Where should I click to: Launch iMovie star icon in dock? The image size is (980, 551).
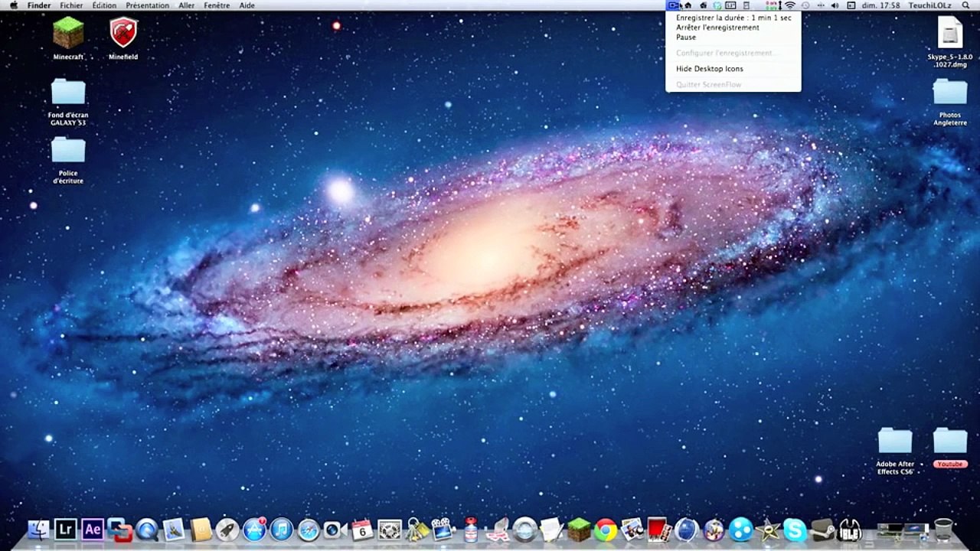pyautogui.click(x=767, y=529)
